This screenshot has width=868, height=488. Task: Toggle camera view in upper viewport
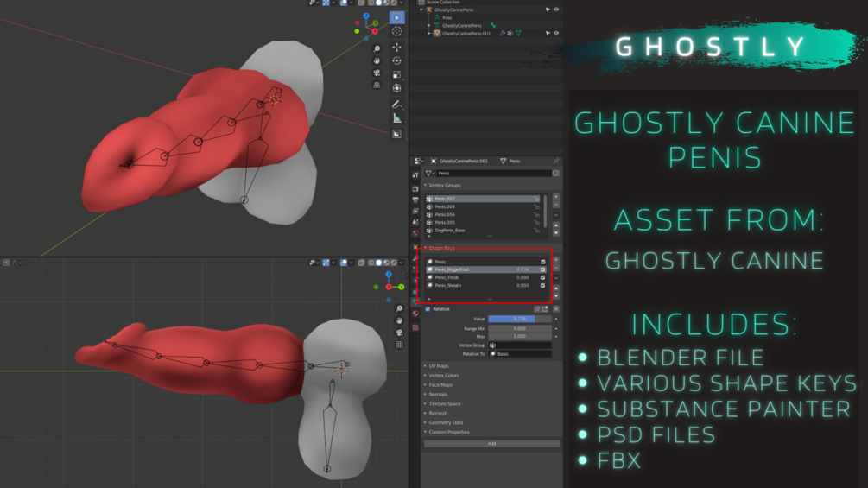377,73
